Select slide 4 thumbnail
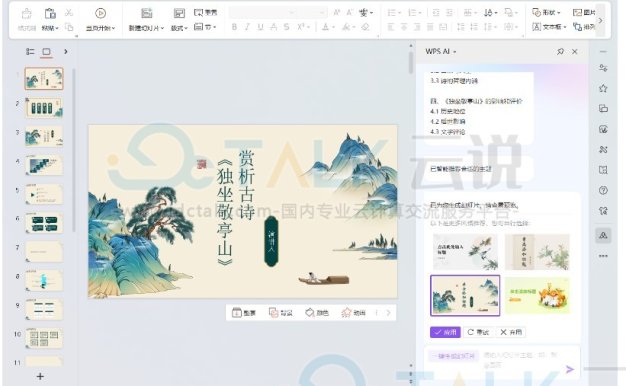This screenshot has height=386, width=626. [x=44, y=165]
